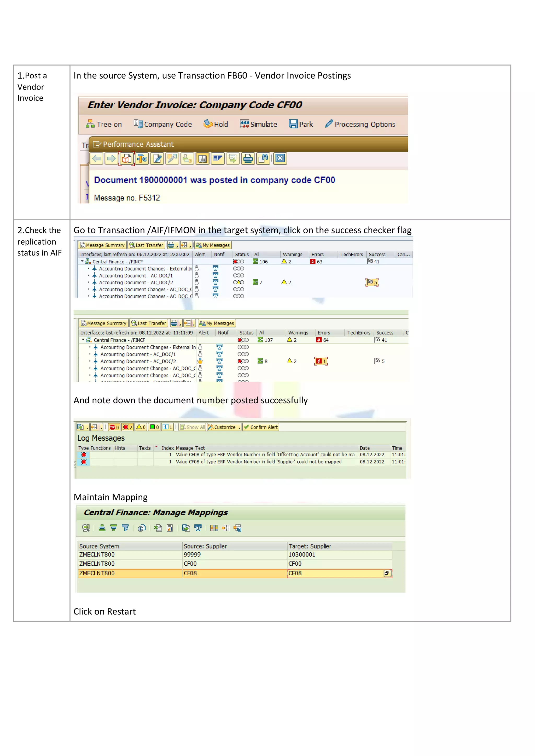Open the Customize dropdown
This screenshot has height=756, width=535.
[224, 427]
